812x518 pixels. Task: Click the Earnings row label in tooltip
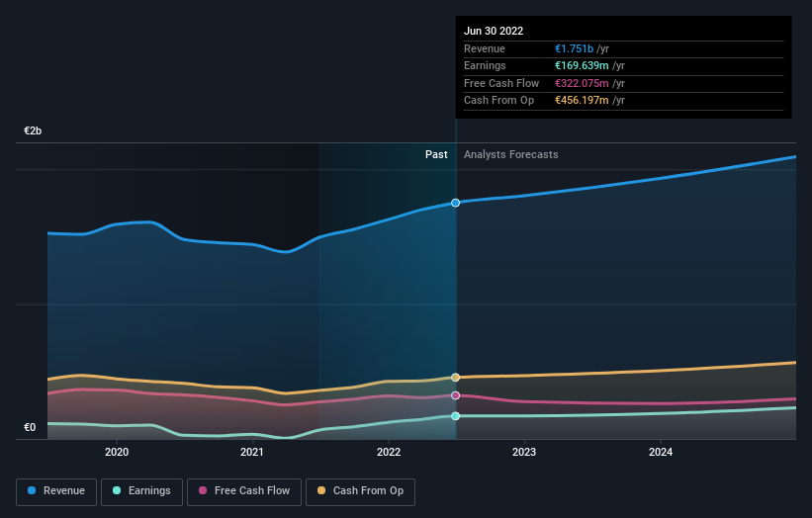(485, 65)
